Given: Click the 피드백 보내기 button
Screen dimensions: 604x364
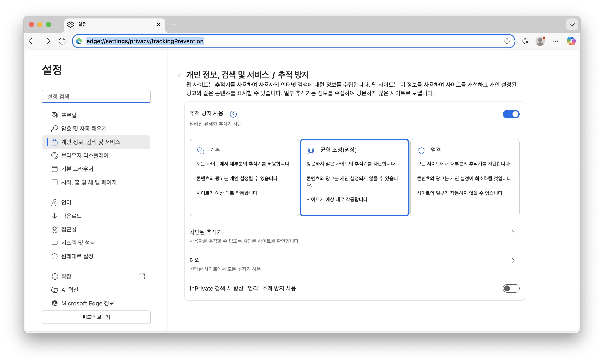Looking at the screenshot, I should [96, 317].
